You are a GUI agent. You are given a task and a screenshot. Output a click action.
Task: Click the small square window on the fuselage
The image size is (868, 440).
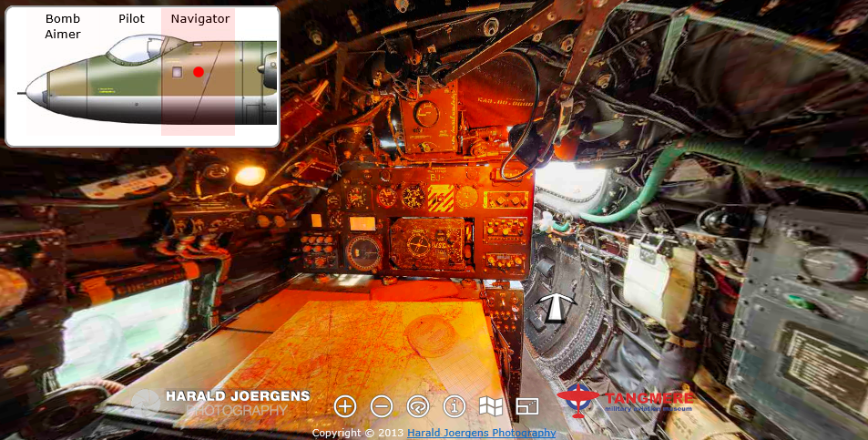[178, 70]
